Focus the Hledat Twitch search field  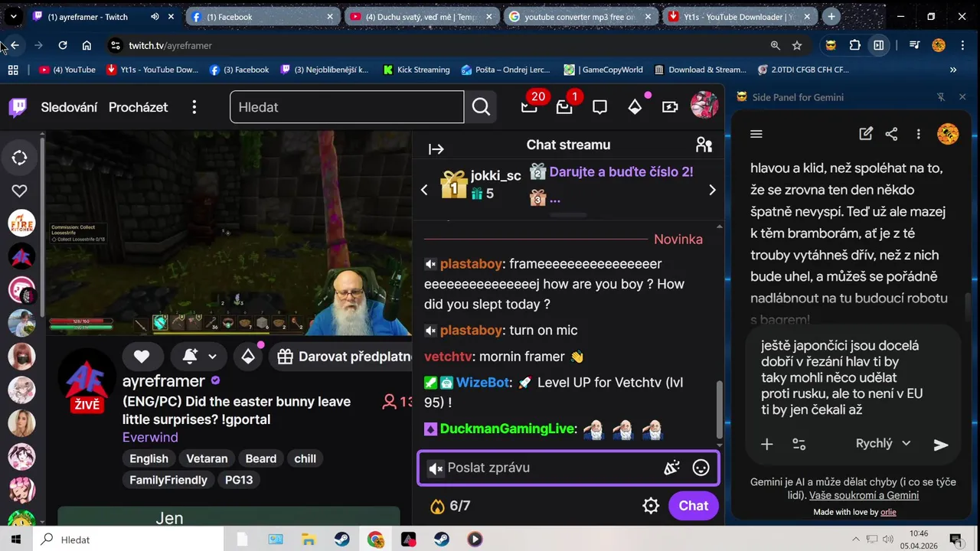click(x=347, y=107)
